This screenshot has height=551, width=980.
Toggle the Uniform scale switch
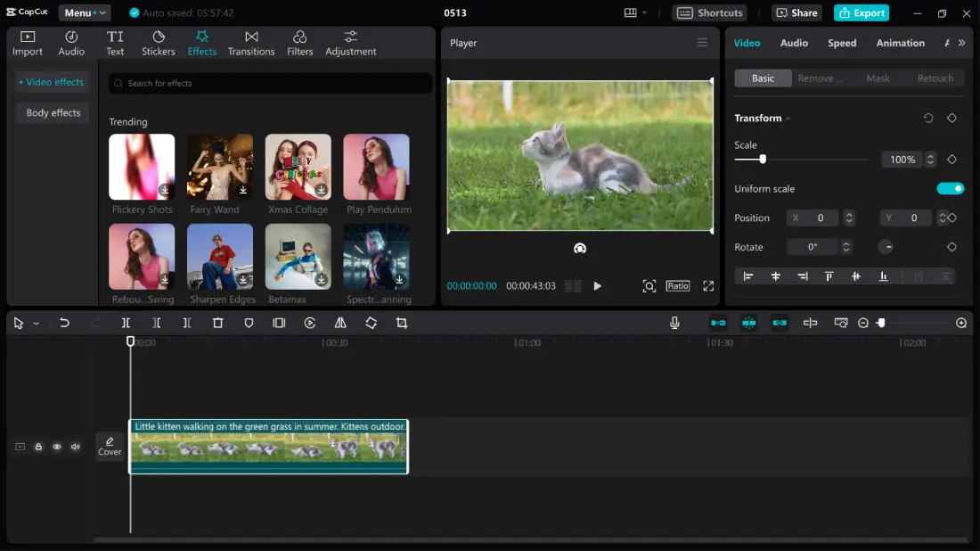pyautogui.click(x=950, y=188)
